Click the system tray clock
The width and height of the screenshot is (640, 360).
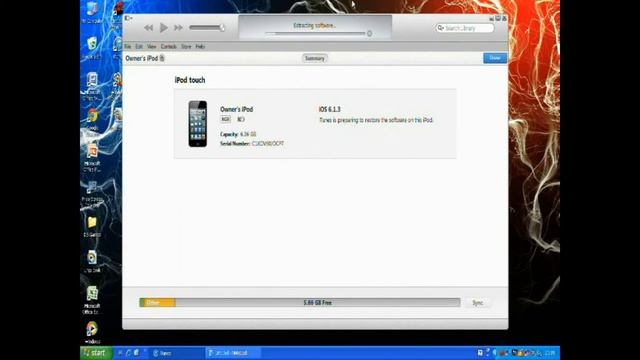coord(550,353)
